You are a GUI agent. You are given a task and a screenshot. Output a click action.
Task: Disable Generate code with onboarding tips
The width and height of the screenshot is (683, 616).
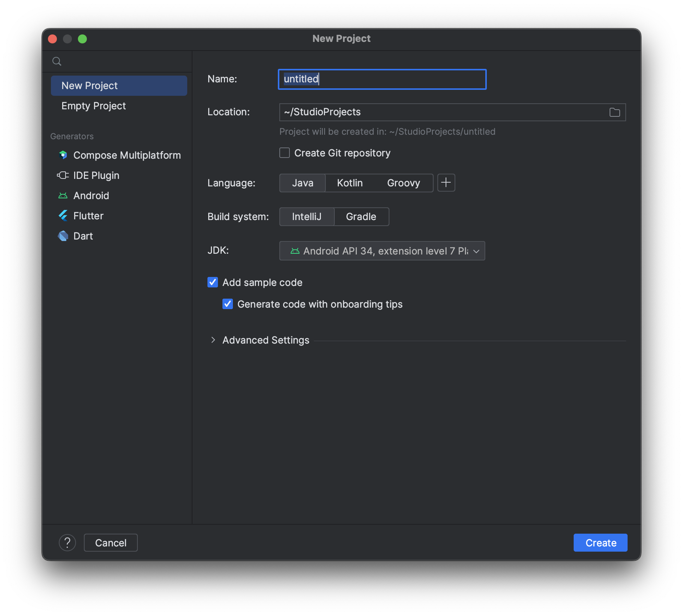[x=228, y=304]
